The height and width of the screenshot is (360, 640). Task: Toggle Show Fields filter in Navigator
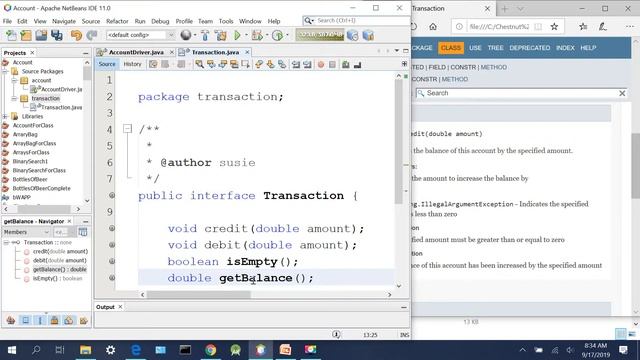pyautogui.click(x=26, y=320)
